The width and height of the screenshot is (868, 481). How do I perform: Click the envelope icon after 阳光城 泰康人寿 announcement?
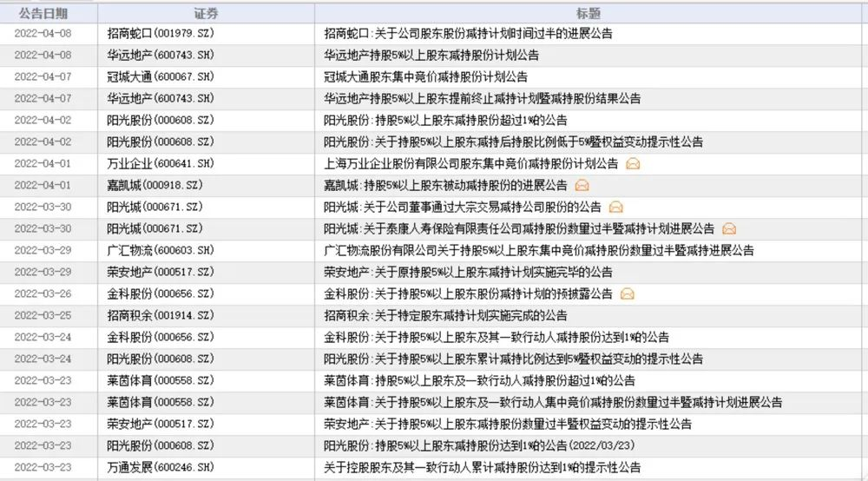coord(729,229)
